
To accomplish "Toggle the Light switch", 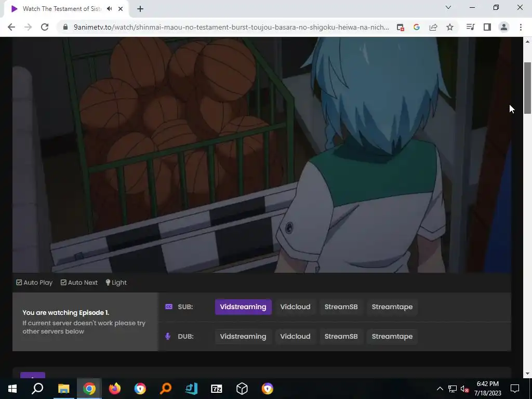I will pyautogui.click(x=116, y=282).
